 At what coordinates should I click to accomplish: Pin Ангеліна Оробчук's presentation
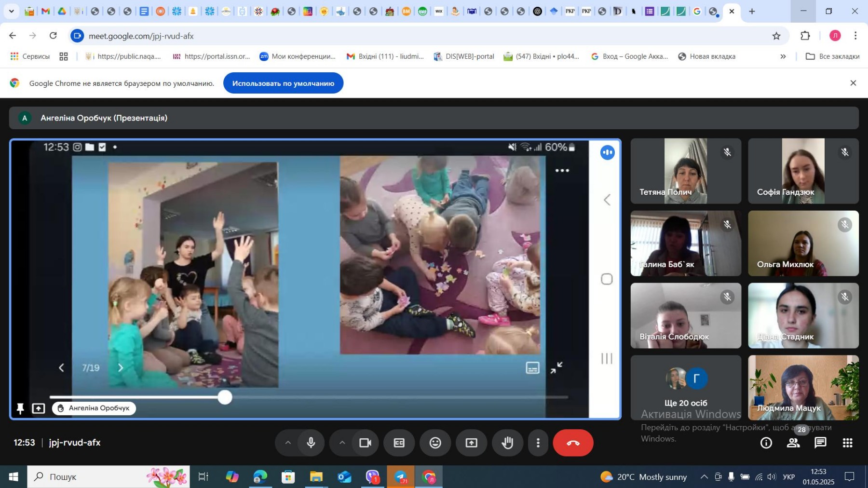pos(20,409)
